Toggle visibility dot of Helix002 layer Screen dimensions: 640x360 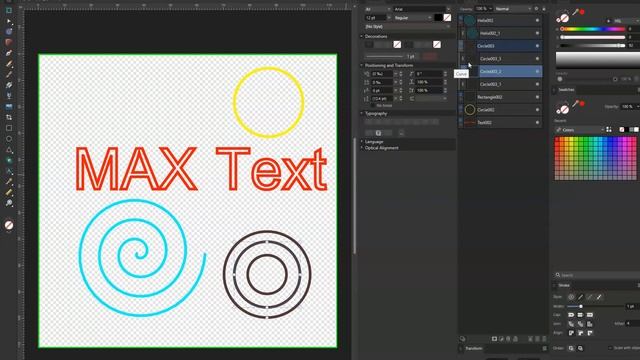[537, 20]
